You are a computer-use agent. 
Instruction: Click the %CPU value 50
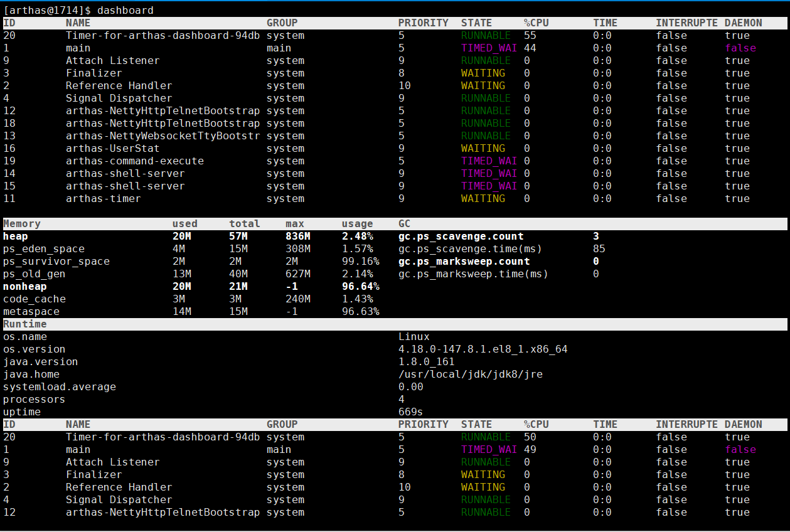[530, 437]
